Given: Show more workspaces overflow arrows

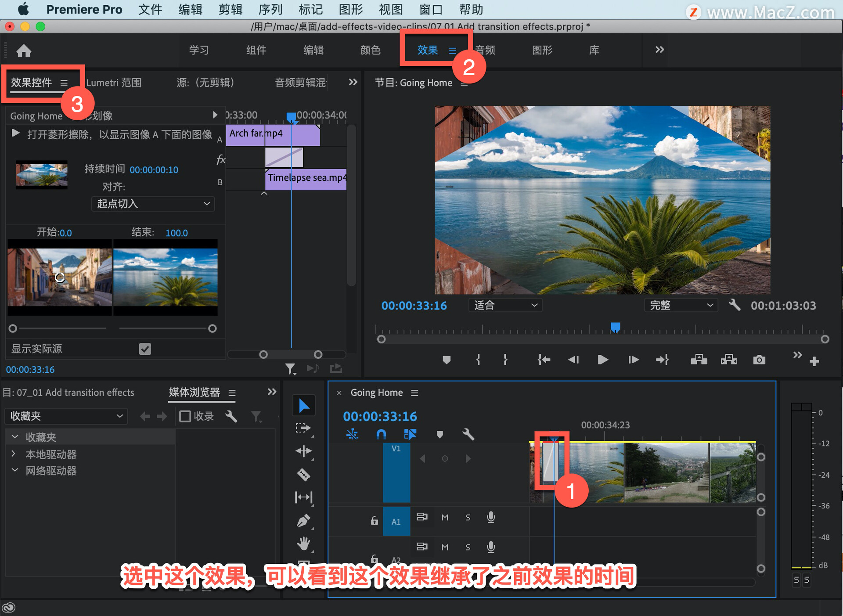Looking at the screenshot, I should [x=659, y=50].
